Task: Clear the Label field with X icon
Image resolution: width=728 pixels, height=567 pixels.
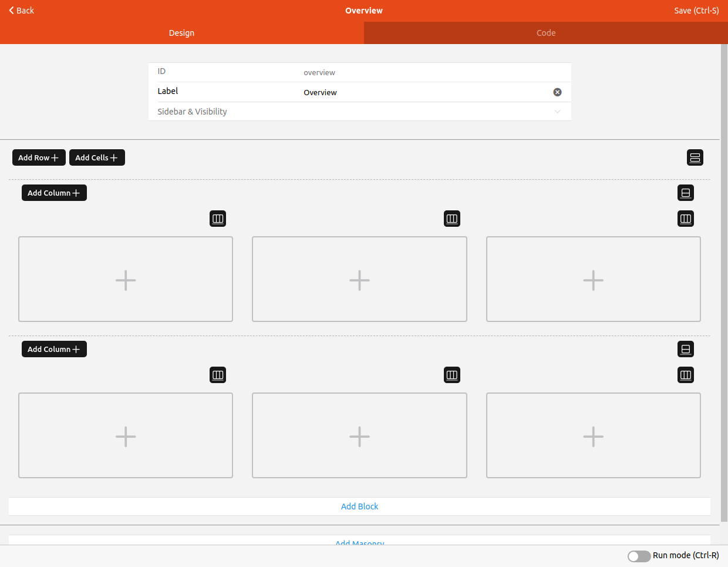Action: 557,92
